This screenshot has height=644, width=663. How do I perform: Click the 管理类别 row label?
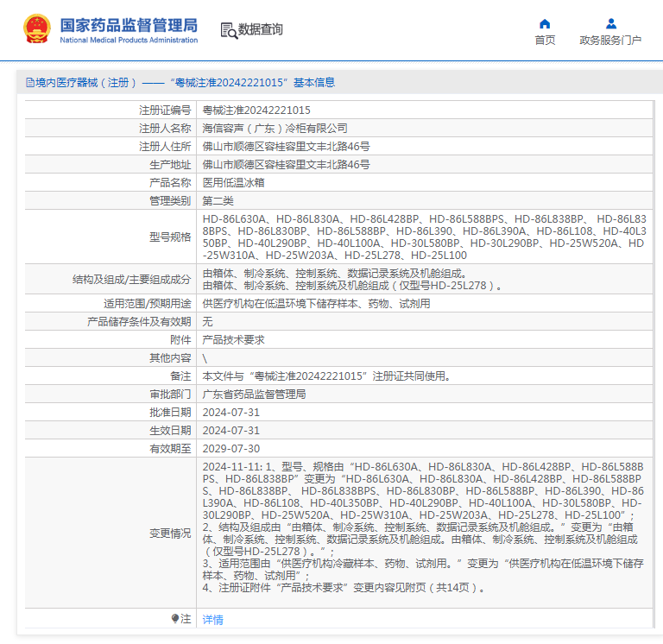(170, 201)
